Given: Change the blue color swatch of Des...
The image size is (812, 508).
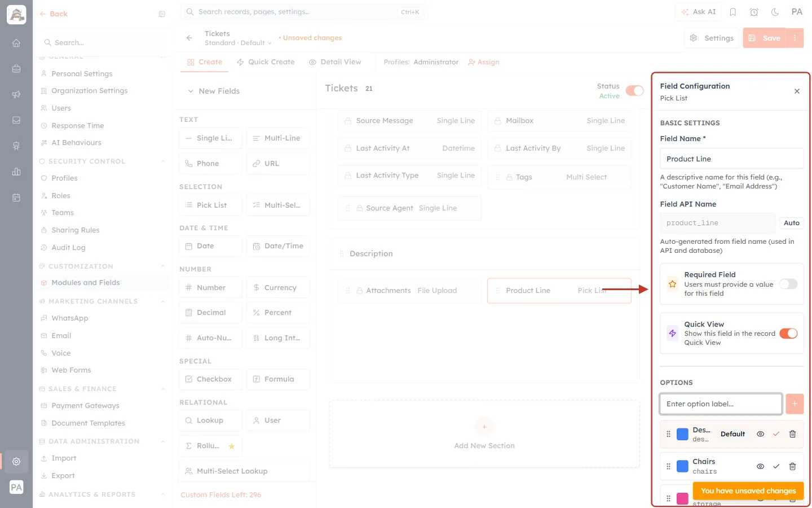Looking at the screenshot, I should pyautogui.click(x=682, y=434).
